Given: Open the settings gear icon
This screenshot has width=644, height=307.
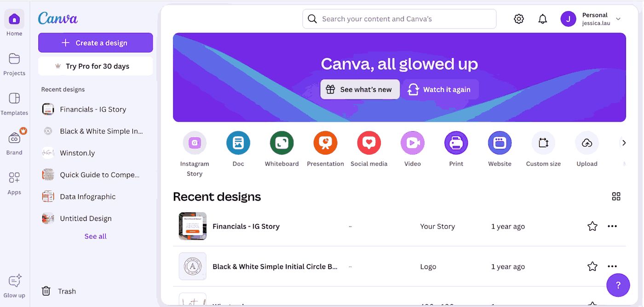Looking at the screenshot, I should pos(519,19).
